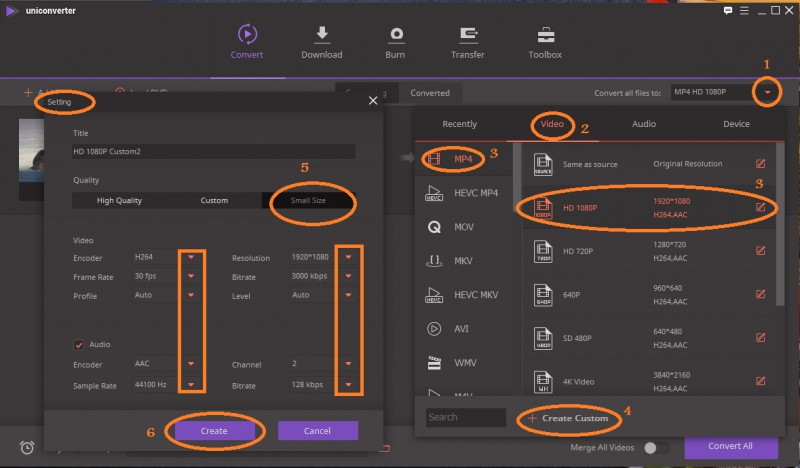
Task: Select the AVI format icon
Action: coord(434,329)
